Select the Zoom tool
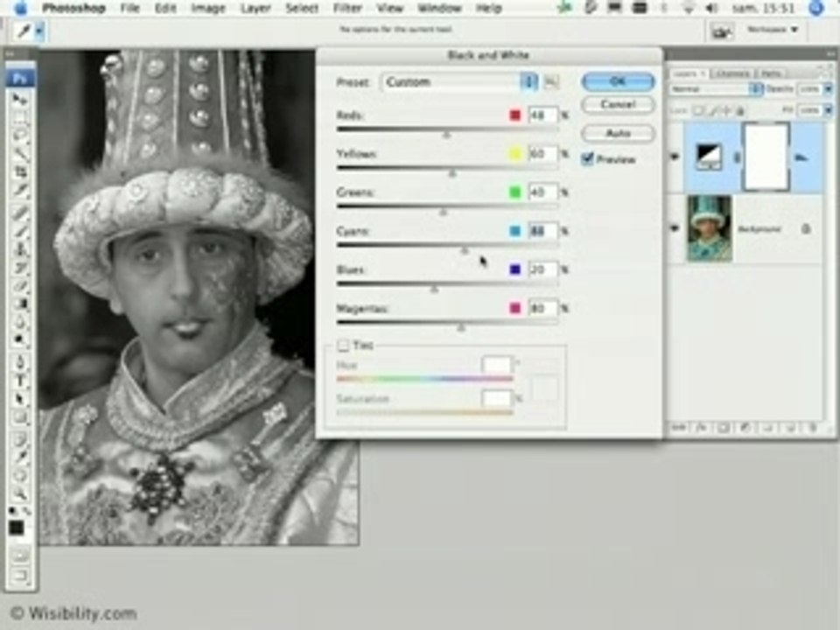This screenshot has width=840, height=630. point(20,493)
